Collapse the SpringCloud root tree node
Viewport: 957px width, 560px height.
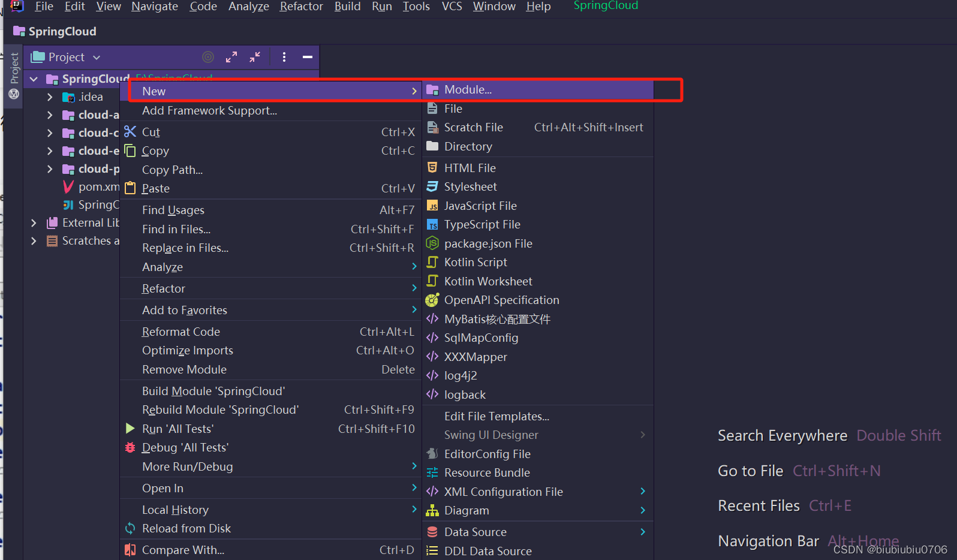pyautogui.click(x=34, y=79)
